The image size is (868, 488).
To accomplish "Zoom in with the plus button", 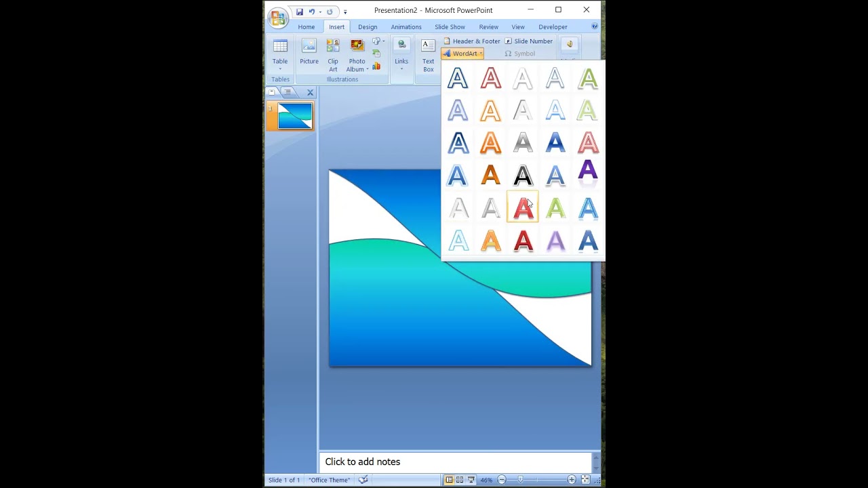I will click(572, 480).
